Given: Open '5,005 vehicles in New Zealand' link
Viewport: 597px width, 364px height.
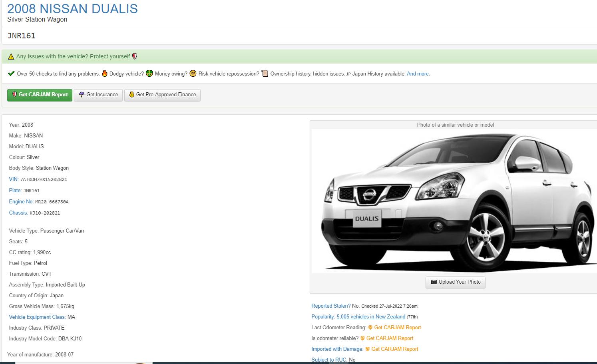Looking at the screenshot, I should point(371,317).
